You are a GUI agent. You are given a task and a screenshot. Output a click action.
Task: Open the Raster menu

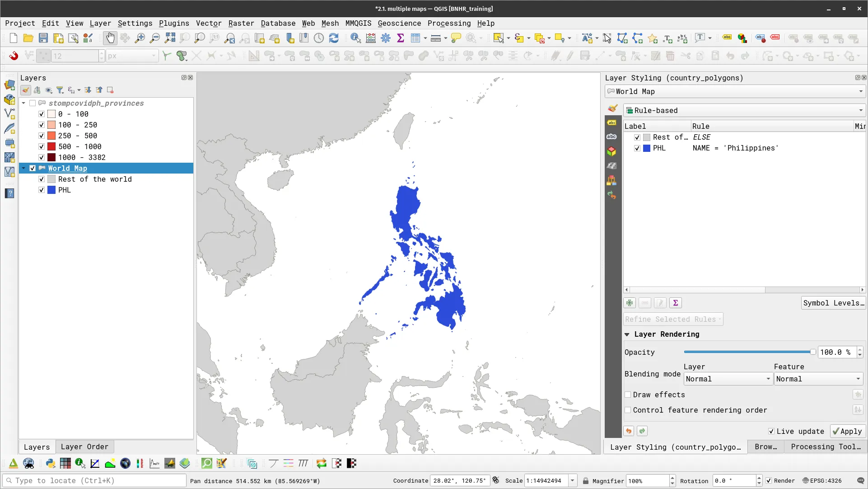[241, 23]
